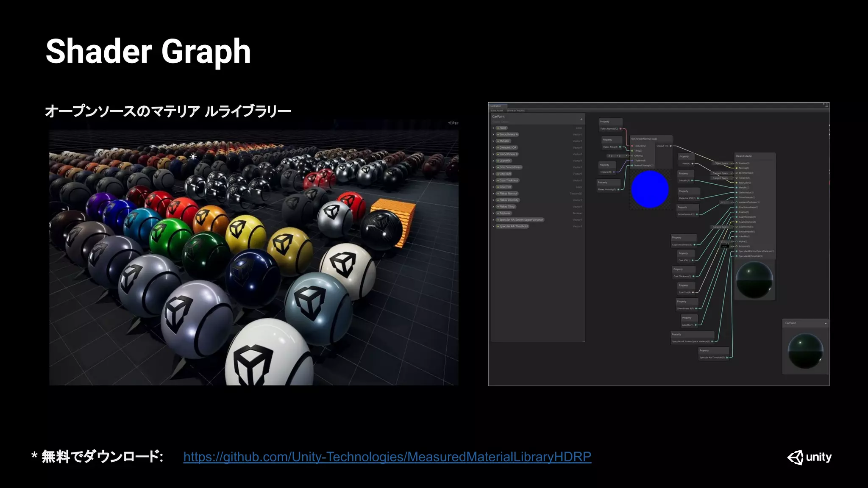Expand the Paint property row
This screenshot has width=868, height=488.
coord(493,128)
